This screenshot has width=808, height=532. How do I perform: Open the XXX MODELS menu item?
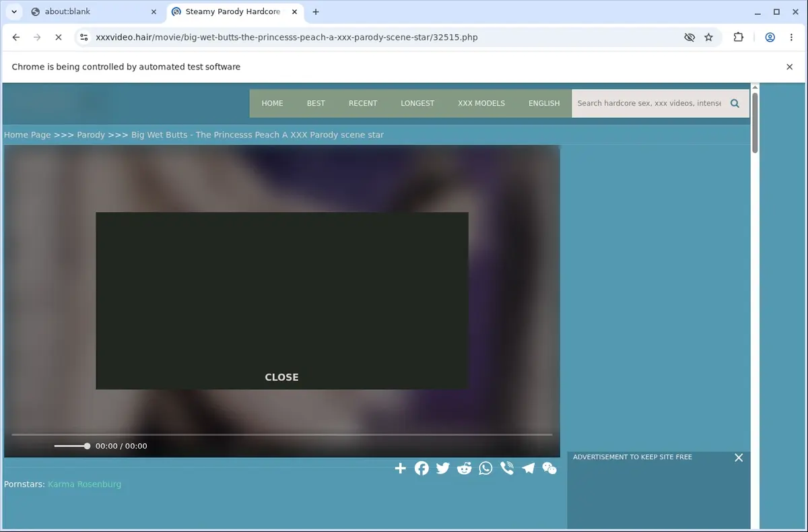481,103
